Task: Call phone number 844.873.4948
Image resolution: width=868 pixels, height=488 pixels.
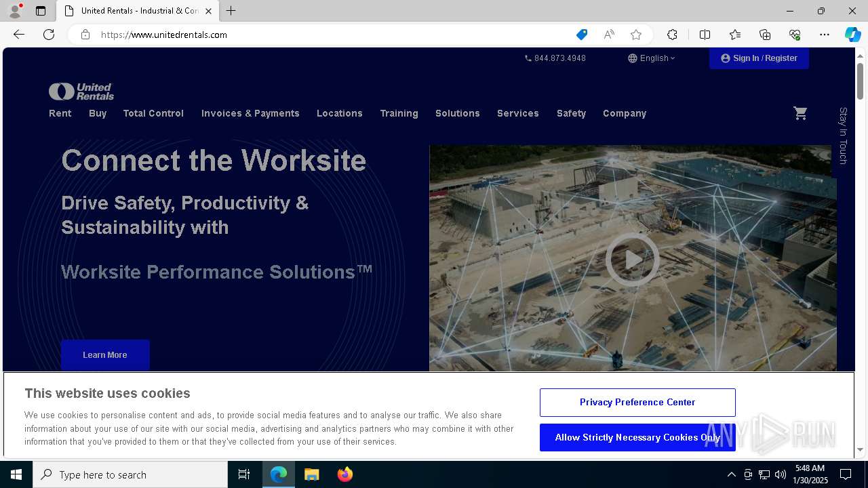Action: tap(555, 58)
